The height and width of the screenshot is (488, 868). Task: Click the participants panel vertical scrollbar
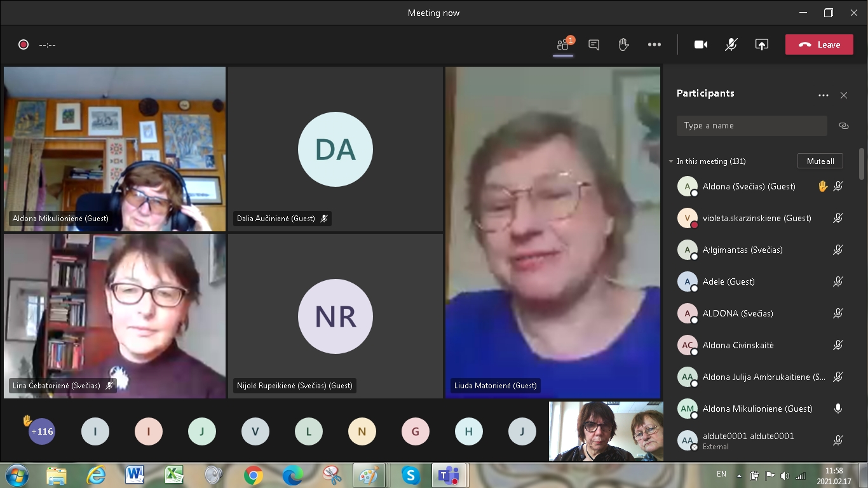pyautogui.click(x=862, y=164)
